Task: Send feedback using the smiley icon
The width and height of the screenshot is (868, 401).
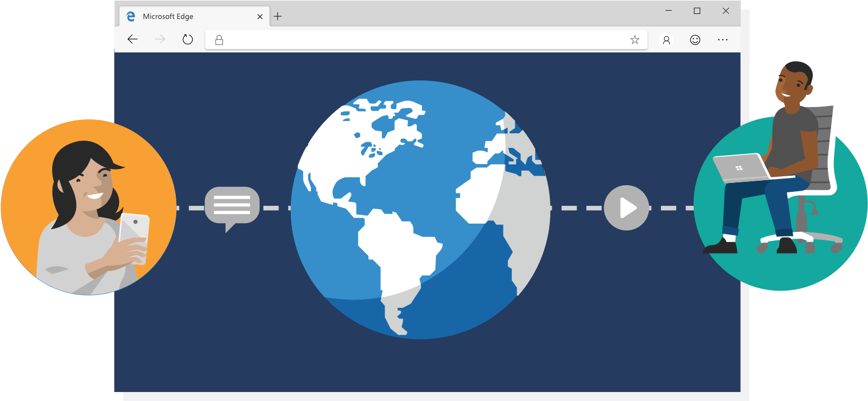Action: tap(695, 40)
